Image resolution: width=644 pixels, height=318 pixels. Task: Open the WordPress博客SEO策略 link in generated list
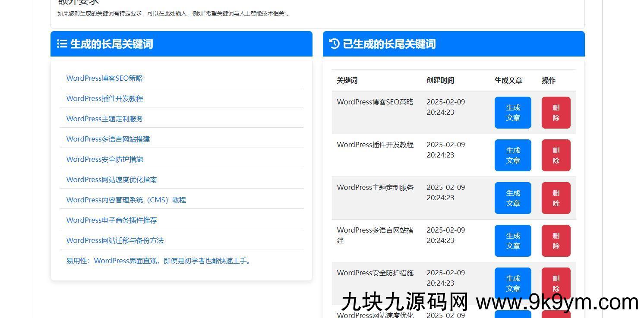click(x=104, y=78)
